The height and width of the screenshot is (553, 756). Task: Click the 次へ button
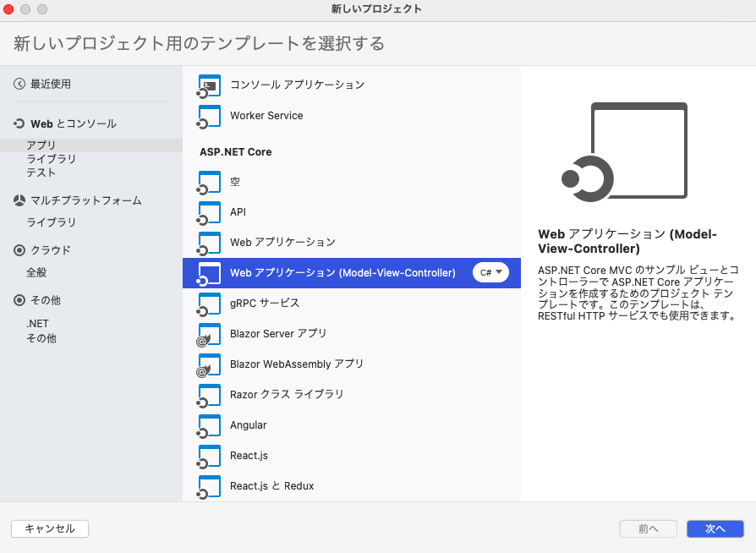[x=715, y=528]
